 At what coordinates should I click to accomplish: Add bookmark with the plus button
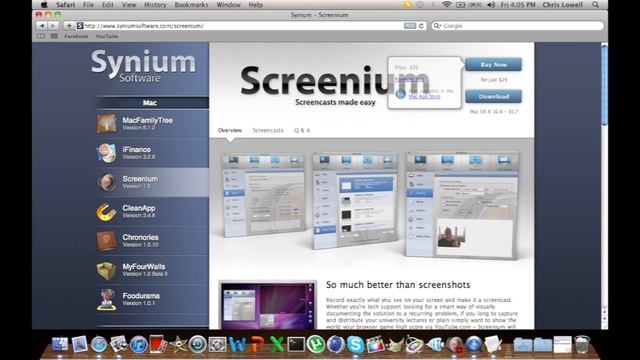click(69, 25)
